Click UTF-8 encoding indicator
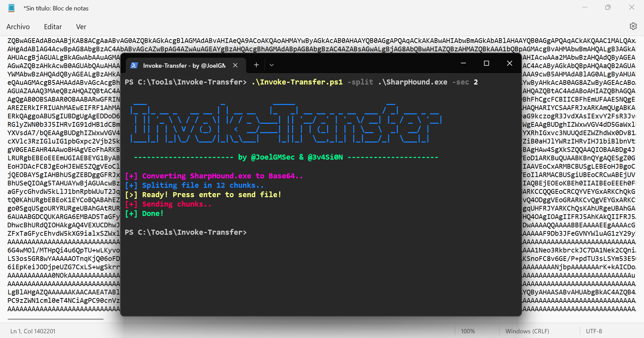 (x=594, y=331)
